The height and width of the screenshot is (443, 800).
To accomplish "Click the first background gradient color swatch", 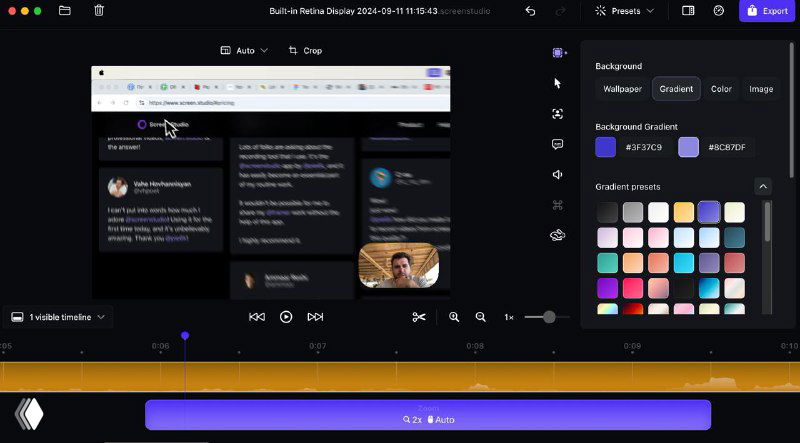I will (x=605, y=147).
